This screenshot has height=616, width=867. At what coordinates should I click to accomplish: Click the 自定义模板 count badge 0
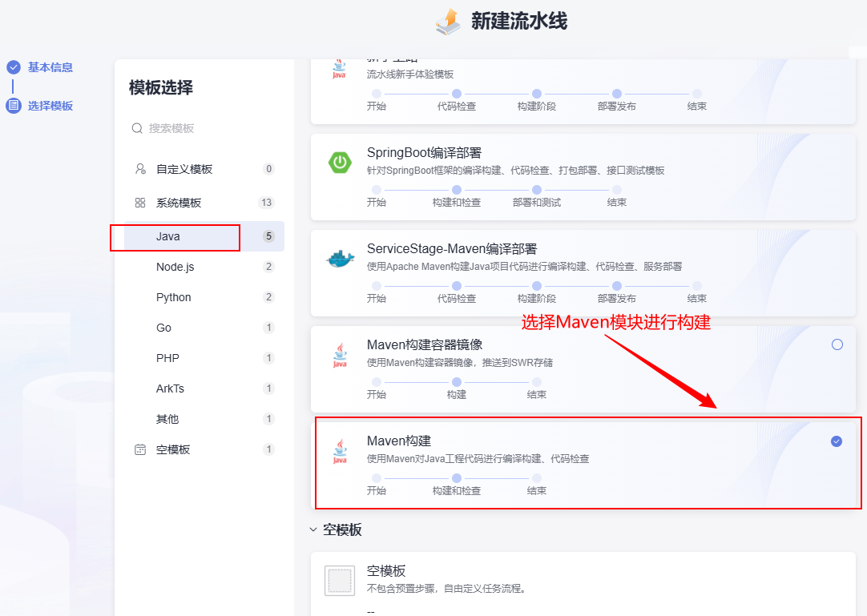click(268, 169)
